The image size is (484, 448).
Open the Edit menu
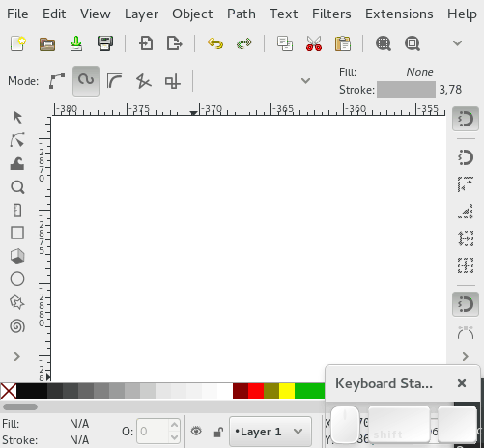[54, 14]
